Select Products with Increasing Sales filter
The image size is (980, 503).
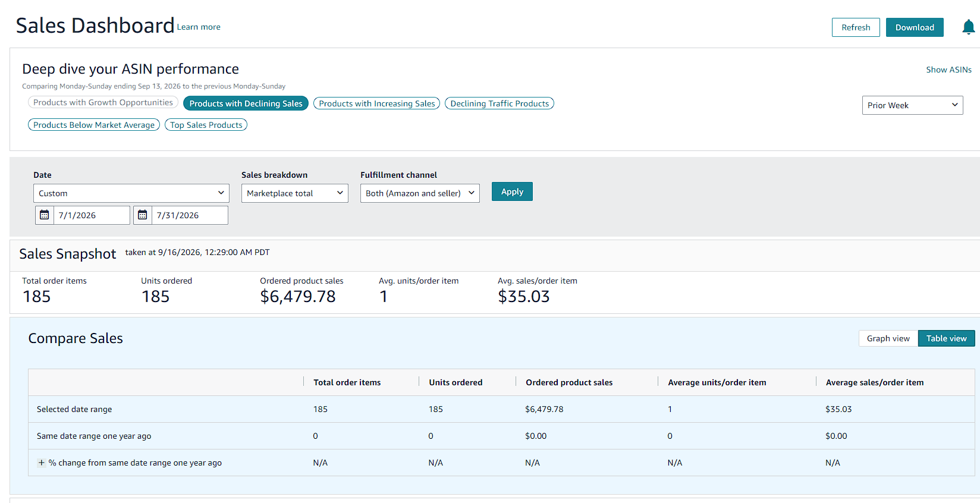point(377,103)
